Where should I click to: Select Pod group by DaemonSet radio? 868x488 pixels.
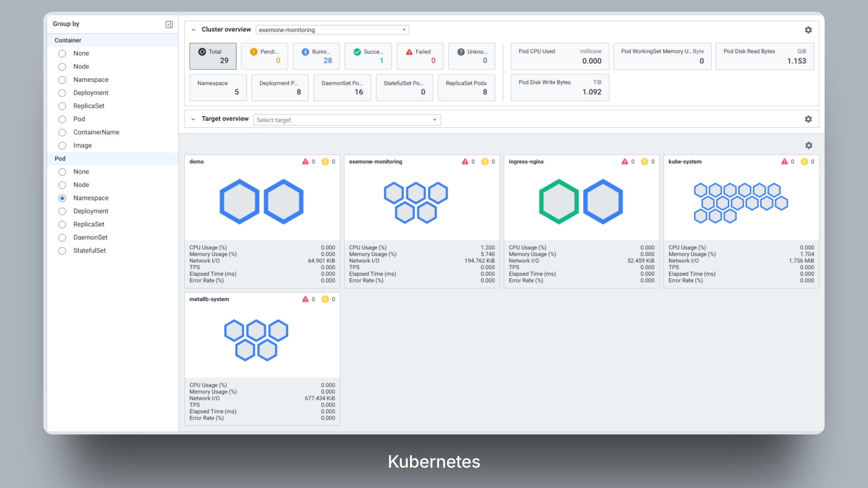point(62,238)
